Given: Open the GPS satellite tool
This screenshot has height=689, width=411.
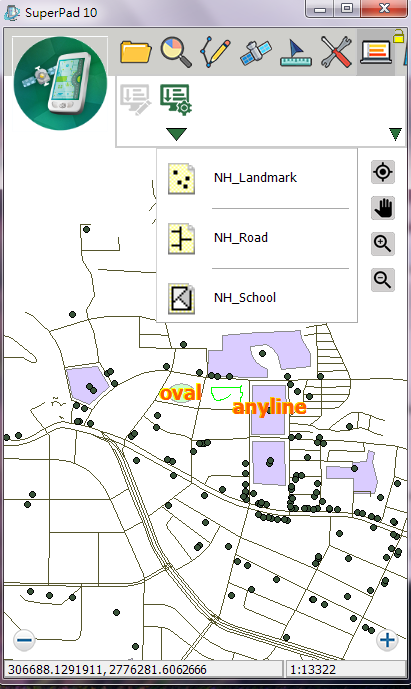Looking at the screenshot, I should pyautogui.click(x=255, y=53).
